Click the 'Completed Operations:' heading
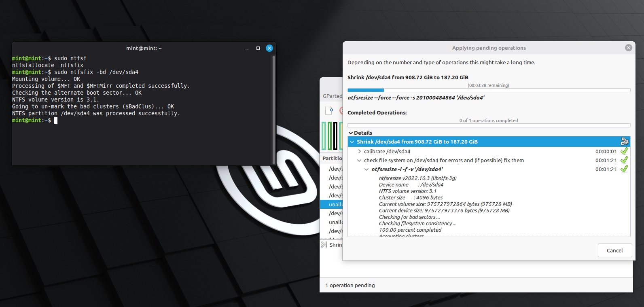 tap(377, 112)
